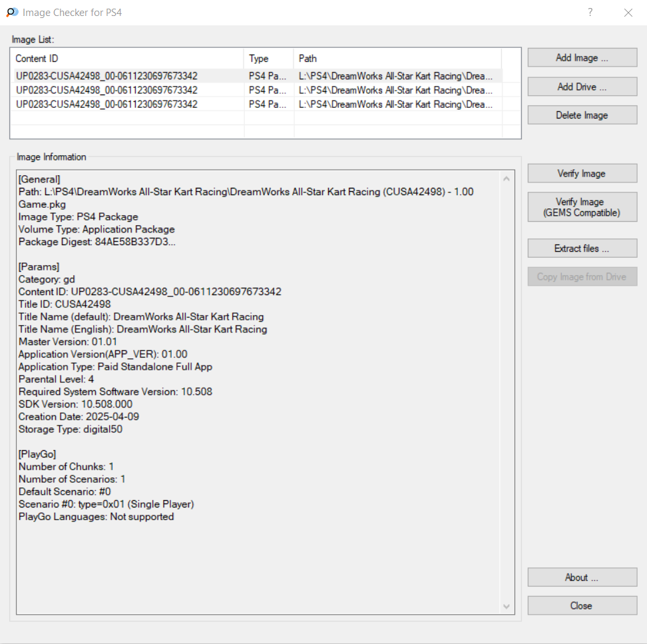Click scroll down arrow in Image Information

[507, 607]
